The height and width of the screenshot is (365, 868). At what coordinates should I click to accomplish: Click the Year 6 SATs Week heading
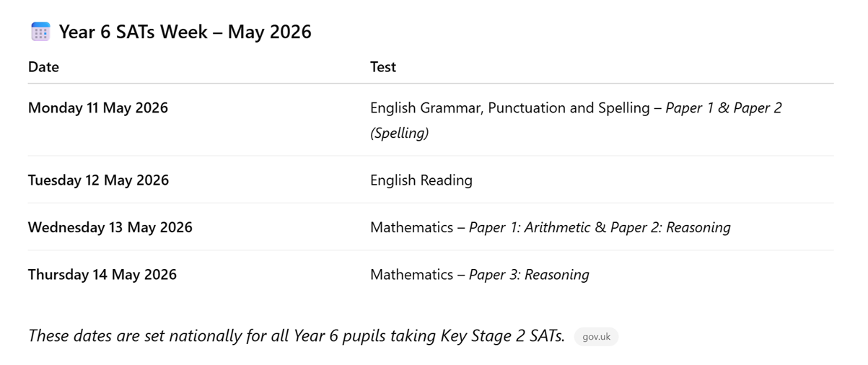185,32
